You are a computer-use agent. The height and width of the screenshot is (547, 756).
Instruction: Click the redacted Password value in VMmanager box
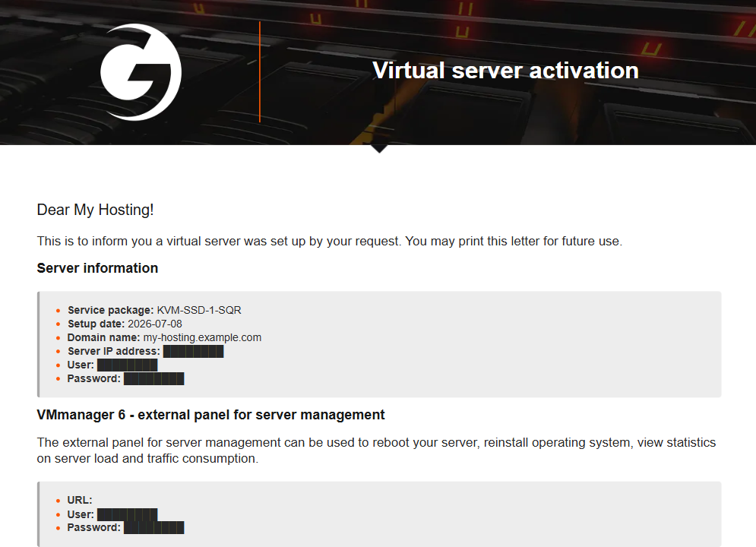(x=153, y=528)
